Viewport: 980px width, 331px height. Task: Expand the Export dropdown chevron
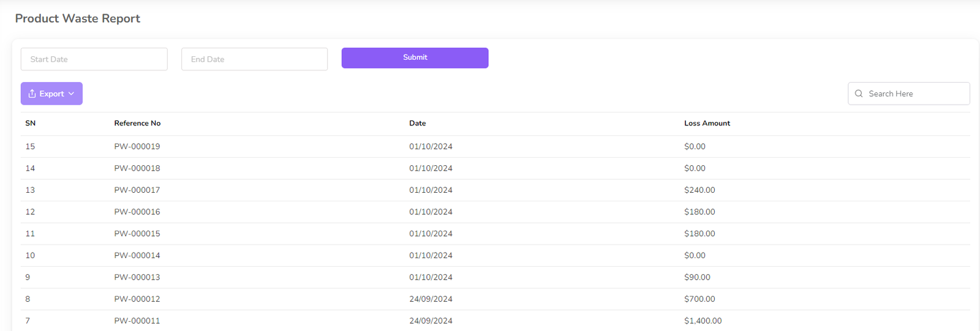coord(72,94)
